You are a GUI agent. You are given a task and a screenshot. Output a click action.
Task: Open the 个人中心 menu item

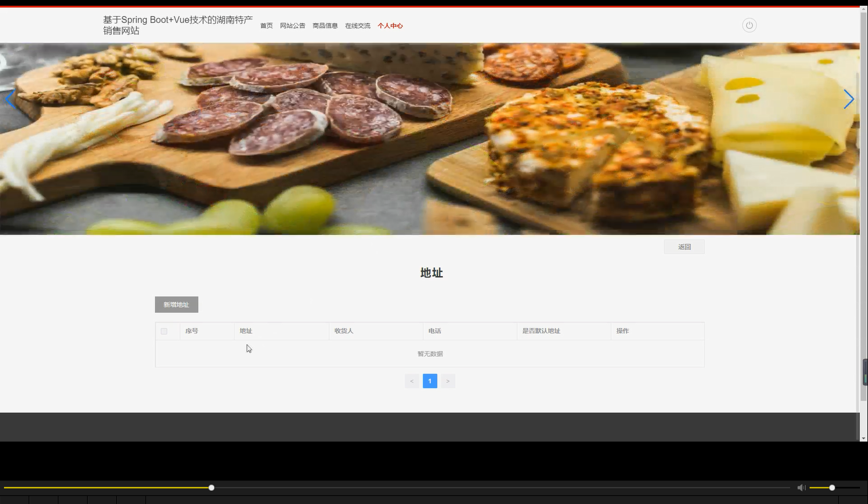click(x=390, y=26)
